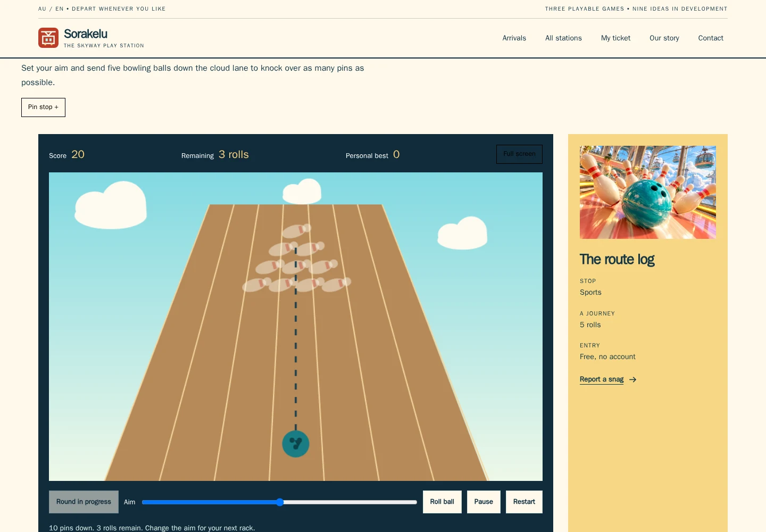Screen dimensions: 766x532
Task: Click the teal bowling ball on the lane
Action: [296, 444]
